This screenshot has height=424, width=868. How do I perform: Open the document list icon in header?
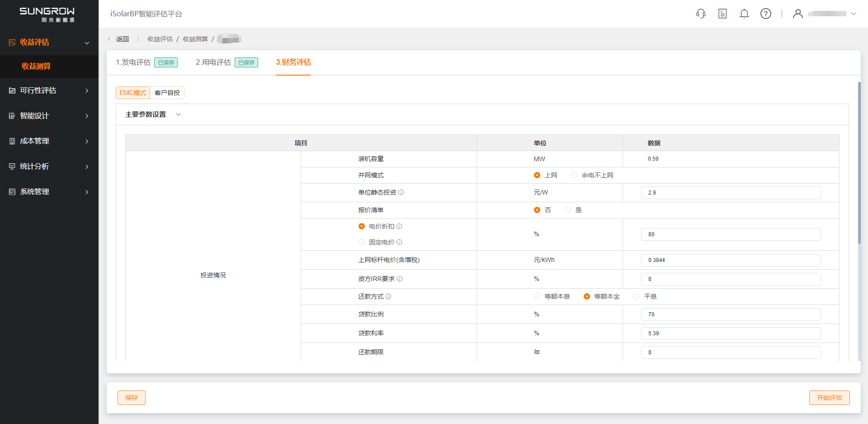click(722, 14)
